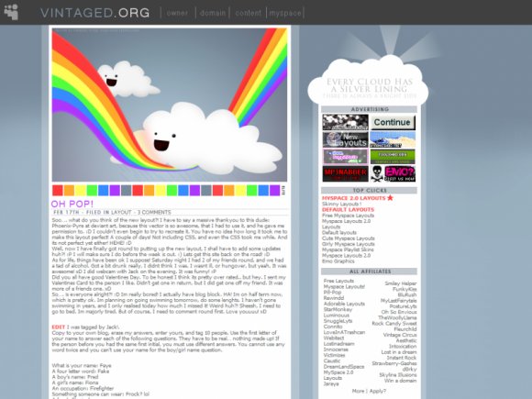Image resolution: width=532 pixels, height=399 pixels.
Task: Open the beach landscape ad banner
Action: click(393, 139)
